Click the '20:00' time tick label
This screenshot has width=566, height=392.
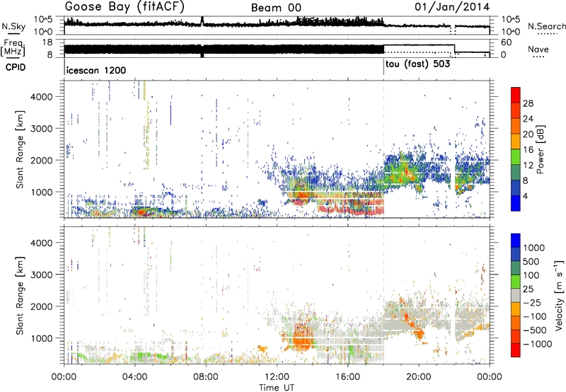[419, 377]
